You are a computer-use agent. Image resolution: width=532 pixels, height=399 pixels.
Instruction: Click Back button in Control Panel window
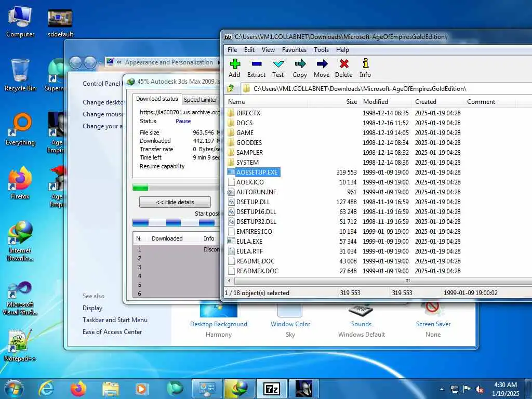76,62
